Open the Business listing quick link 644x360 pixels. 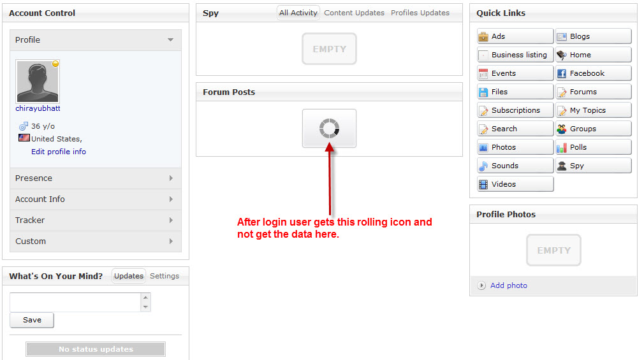[515, 55]
